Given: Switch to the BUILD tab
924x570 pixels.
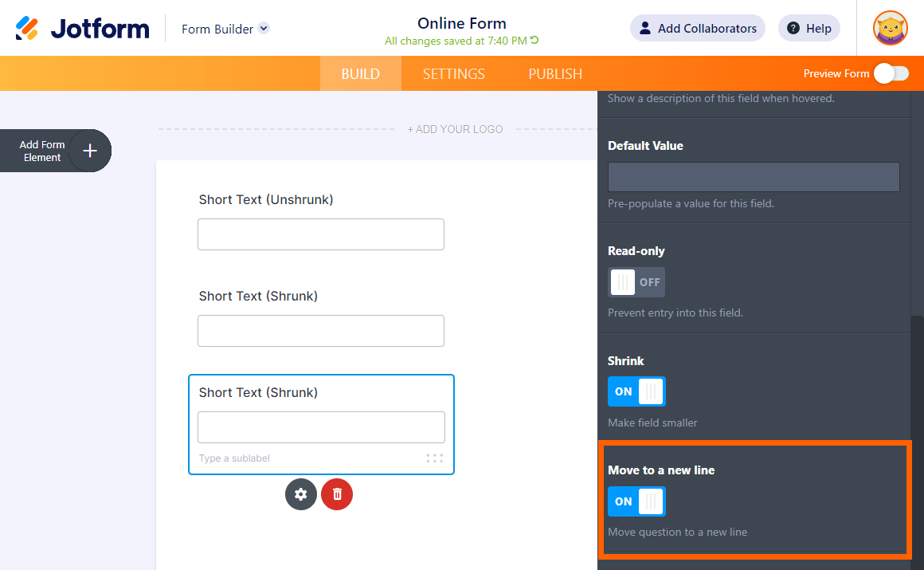Looking at the screenshot, I should point(361,74).
